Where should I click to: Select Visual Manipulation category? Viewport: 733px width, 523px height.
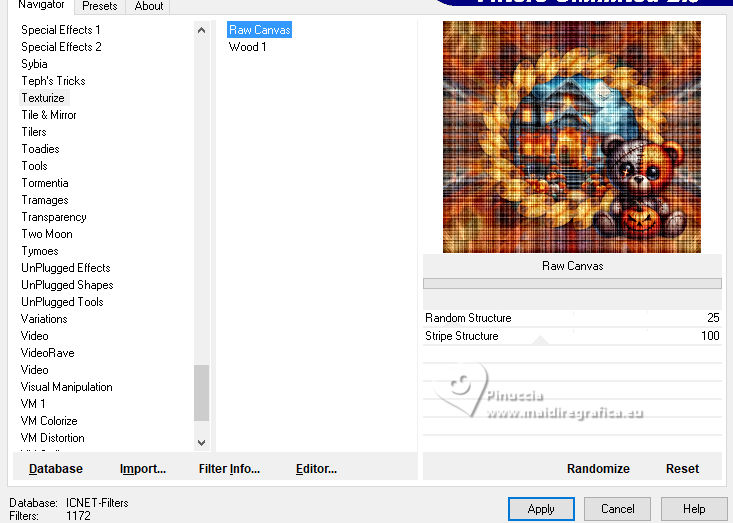click(x=66, y=387)
